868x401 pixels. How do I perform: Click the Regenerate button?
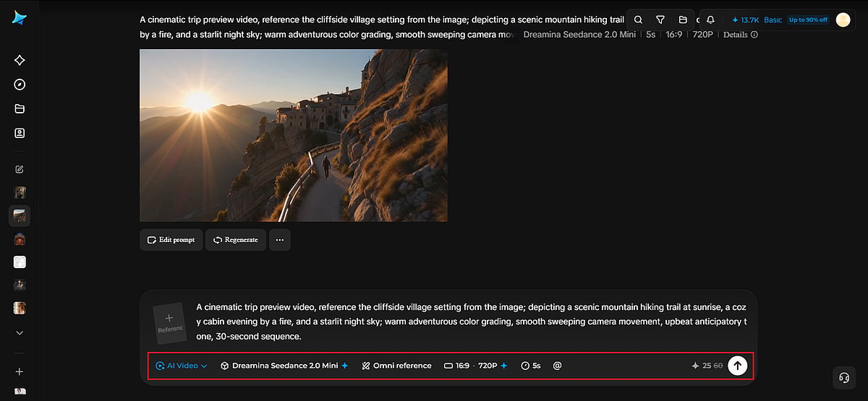click(236, 240)
